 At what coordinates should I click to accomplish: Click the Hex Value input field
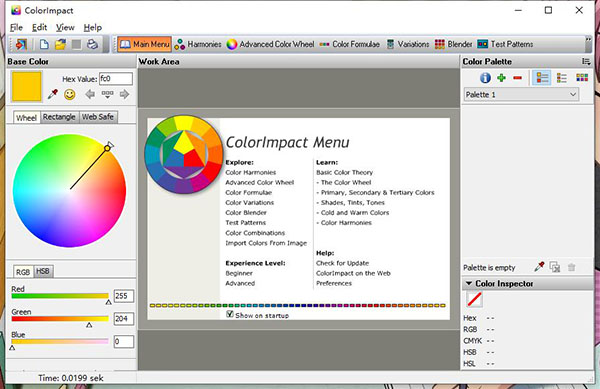click(x=116, y=79)
